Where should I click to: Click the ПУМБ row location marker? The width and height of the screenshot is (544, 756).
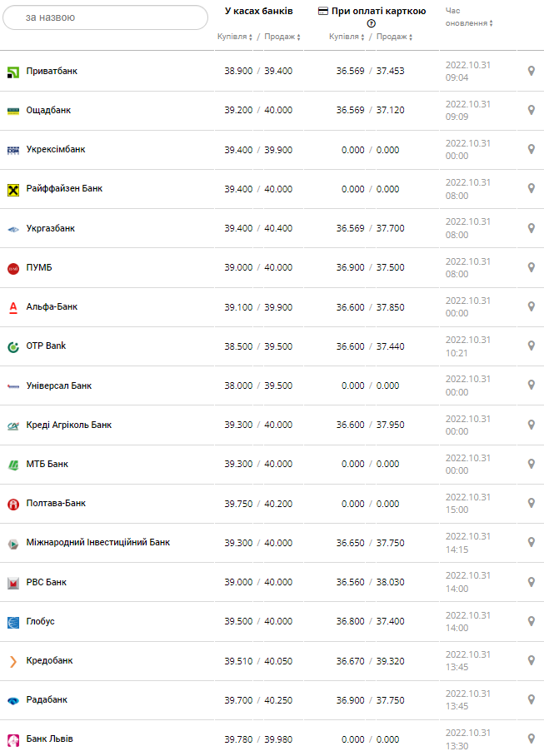click(531, 267)
